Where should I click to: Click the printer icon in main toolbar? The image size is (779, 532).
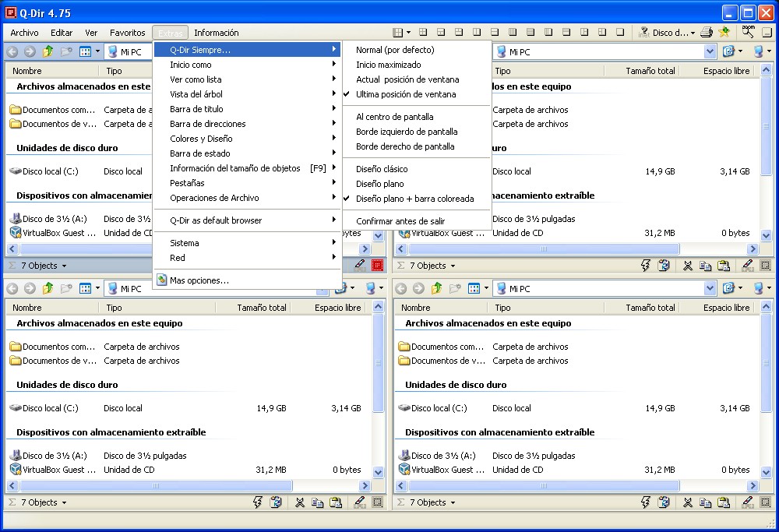coord(707,32)
